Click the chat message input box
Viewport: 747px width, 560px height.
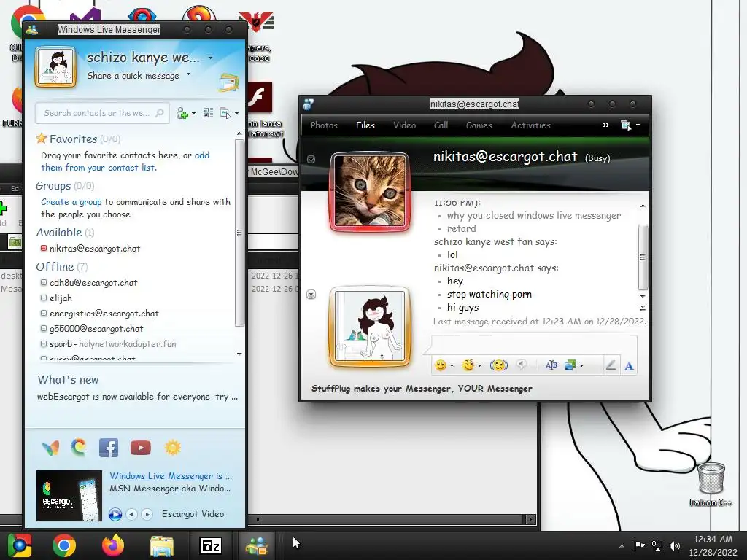(533, 344)
